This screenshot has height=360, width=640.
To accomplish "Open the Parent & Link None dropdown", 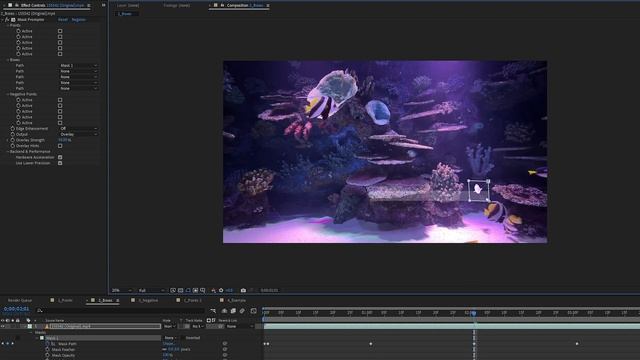I will [240, 327].
